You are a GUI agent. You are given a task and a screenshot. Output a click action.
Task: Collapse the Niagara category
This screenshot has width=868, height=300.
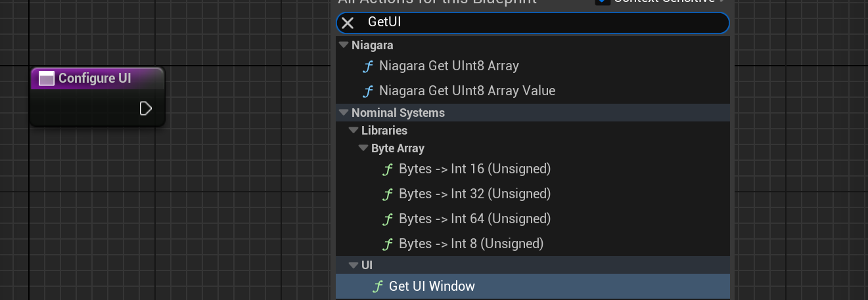click(x=344, y=45)
